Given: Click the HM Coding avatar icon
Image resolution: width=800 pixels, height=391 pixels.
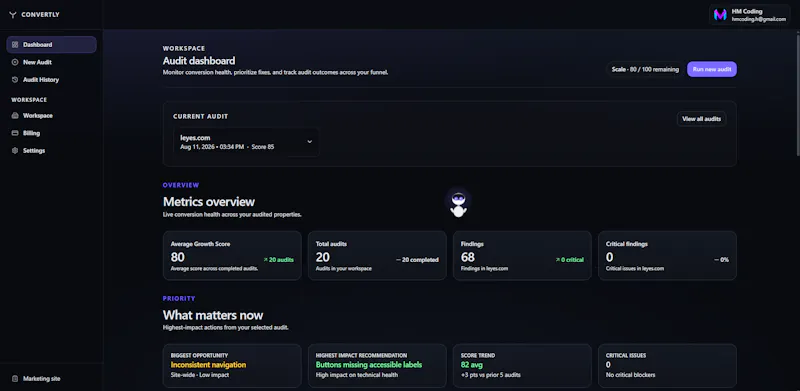Looking at the screenshot, I should tap(720, 15).
